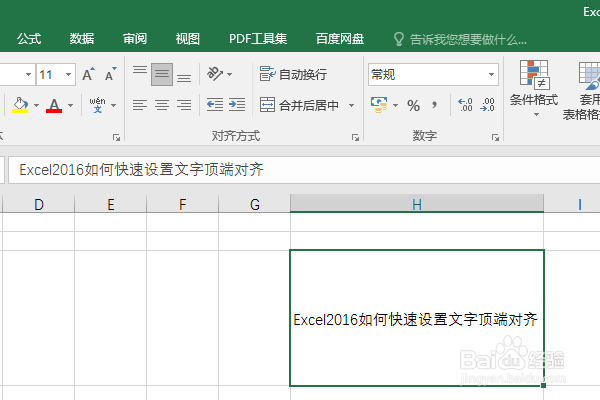Align text to the right
The width and height of the screenshot is (600, 400).
pyautogui.click(x=184, y=105)
